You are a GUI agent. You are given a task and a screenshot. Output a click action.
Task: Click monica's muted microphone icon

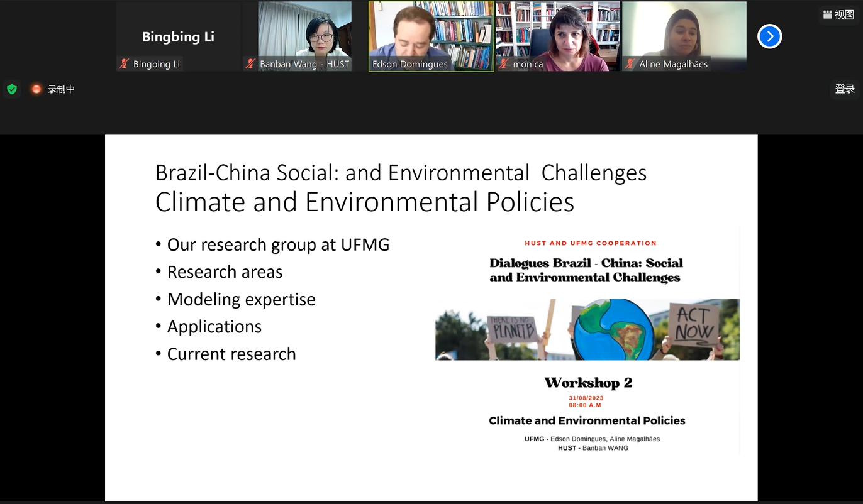tap(503, 64)
